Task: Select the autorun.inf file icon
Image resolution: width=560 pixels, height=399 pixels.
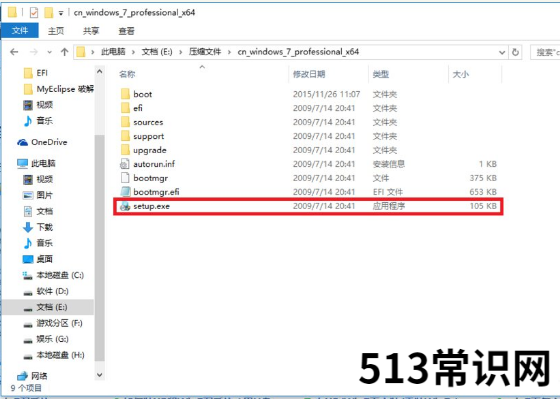Action: [x=125, y=164]
